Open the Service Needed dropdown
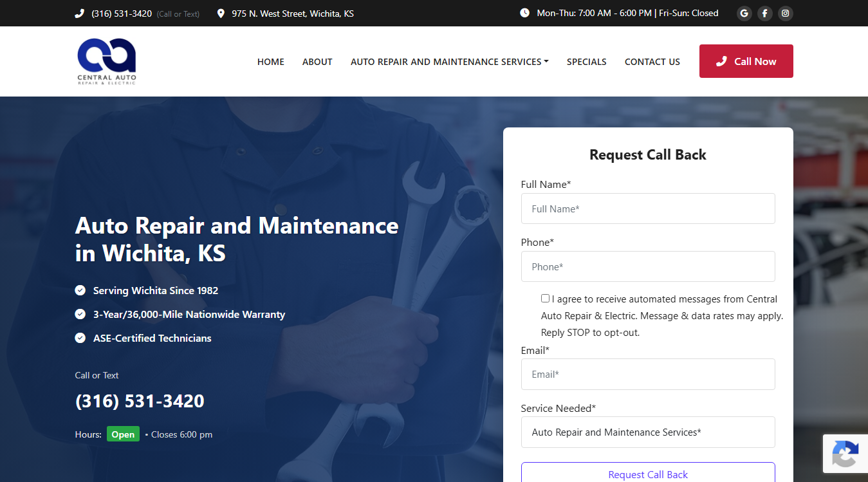The image size is (868, 482). point(648,432)
